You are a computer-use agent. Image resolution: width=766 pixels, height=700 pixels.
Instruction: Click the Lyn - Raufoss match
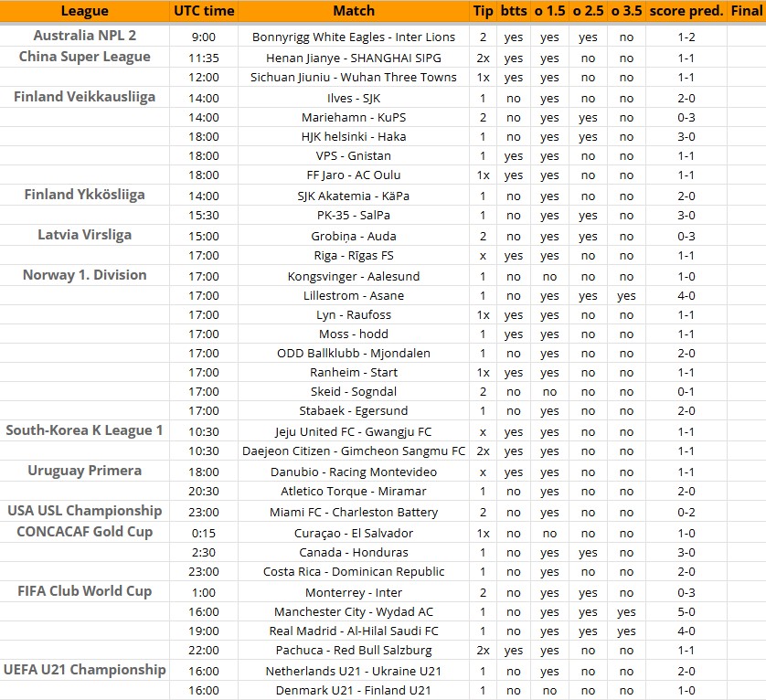[354, 314]
